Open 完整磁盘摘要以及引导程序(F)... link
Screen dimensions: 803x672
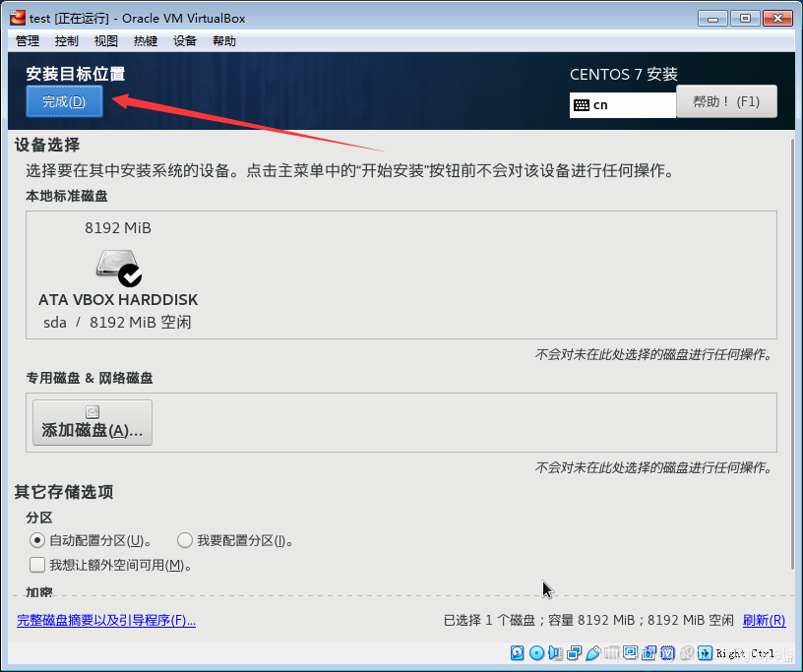pyautogui.click(x=106, y=620)
